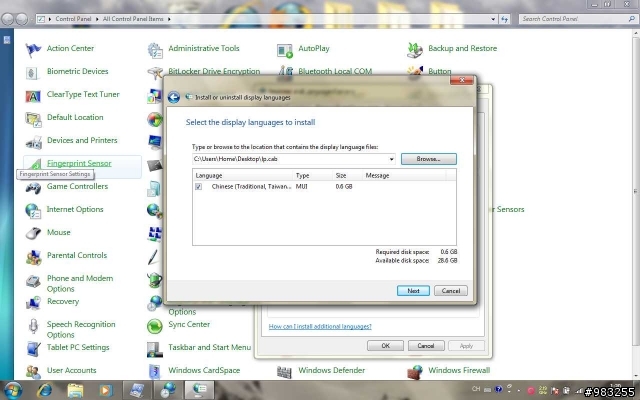This screenshot has width=640, height=400.
Task: Open Windows CardSpace icon
Action: [155, 371]
